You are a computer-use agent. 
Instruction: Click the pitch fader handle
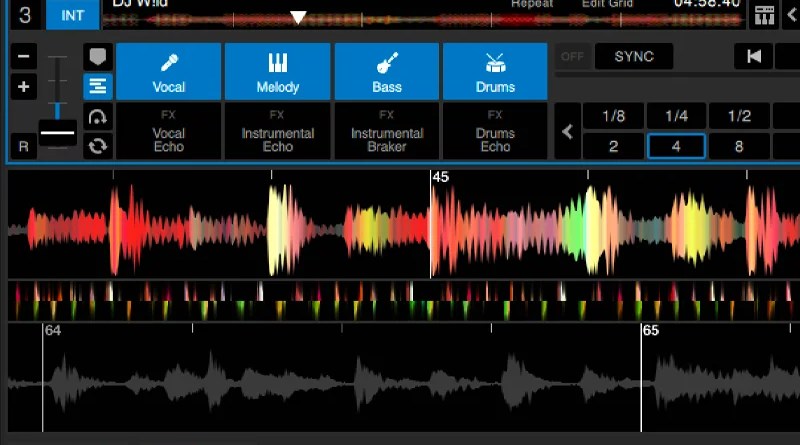[x=57, y=133]
